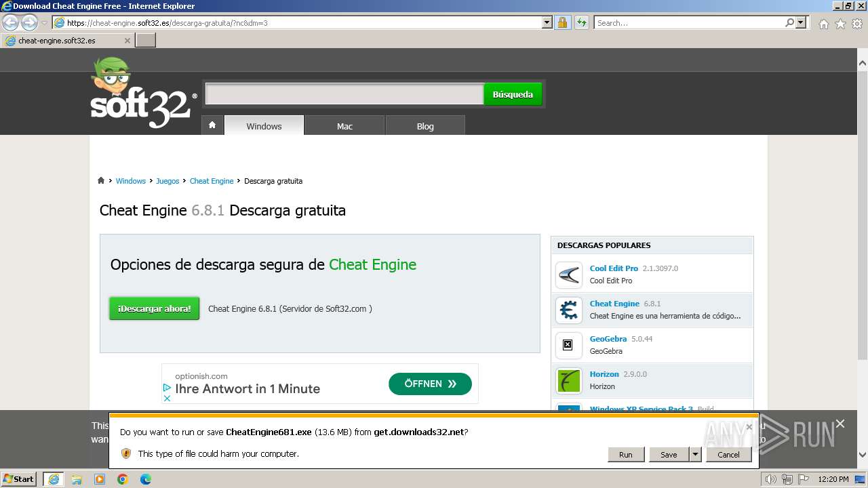Click the page scrollbar down arrow
The height and width of the screenshot is (488, 868).
[x=863, y=455]
